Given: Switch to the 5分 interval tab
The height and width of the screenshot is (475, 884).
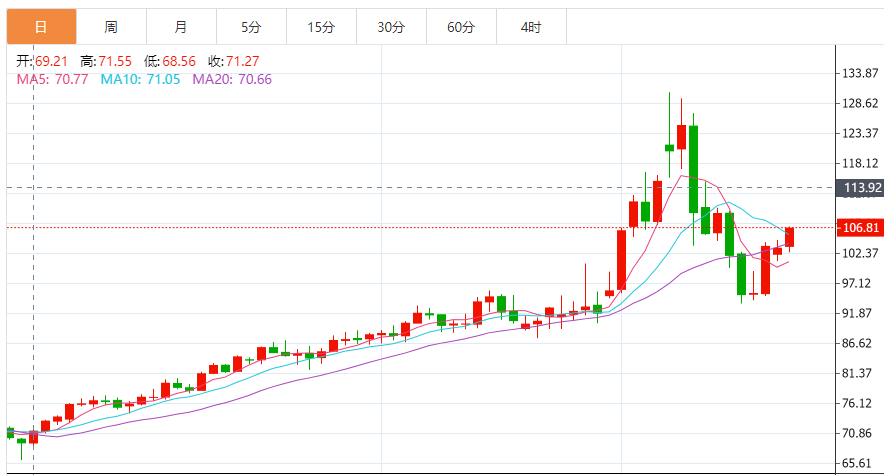Looking at the screenshot, I should (x=250, y=27).
